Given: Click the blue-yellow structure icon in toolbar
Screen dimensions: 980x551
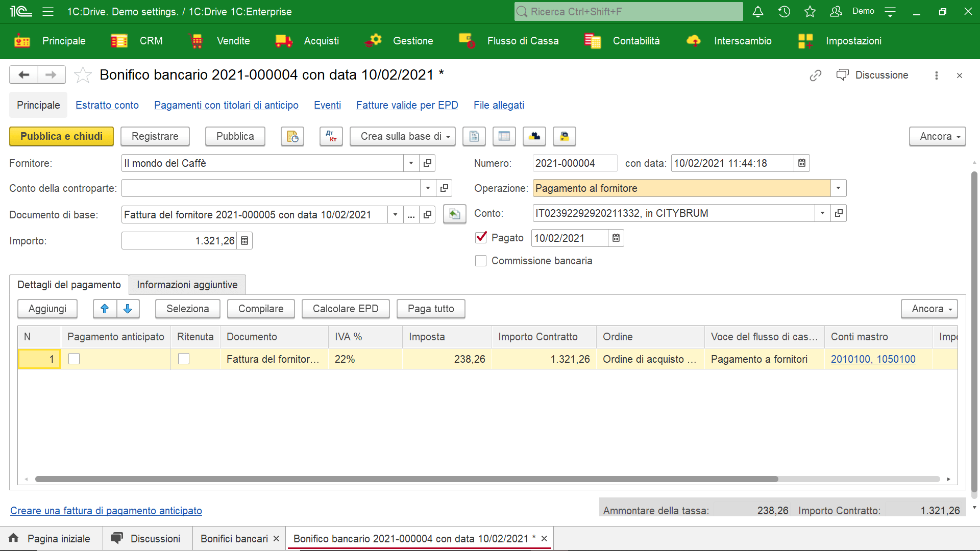Looking at the screenshot, I should coord(534,136).
